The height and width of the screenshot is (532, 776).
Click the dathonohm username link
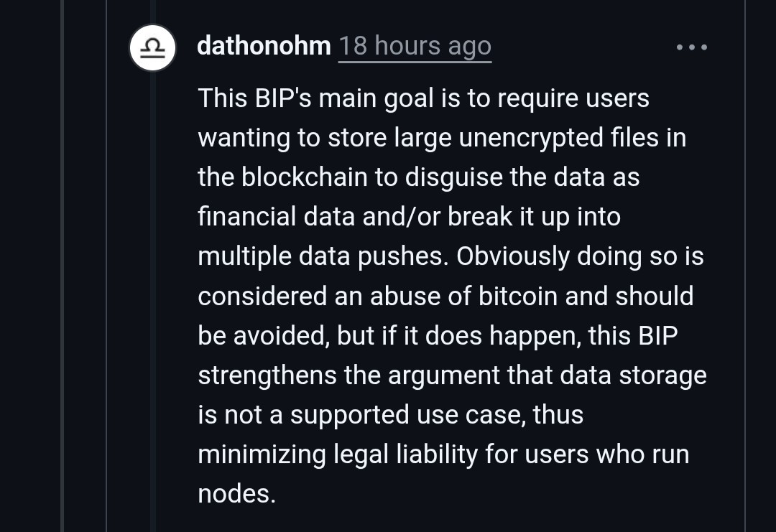(x=264, y=46)
